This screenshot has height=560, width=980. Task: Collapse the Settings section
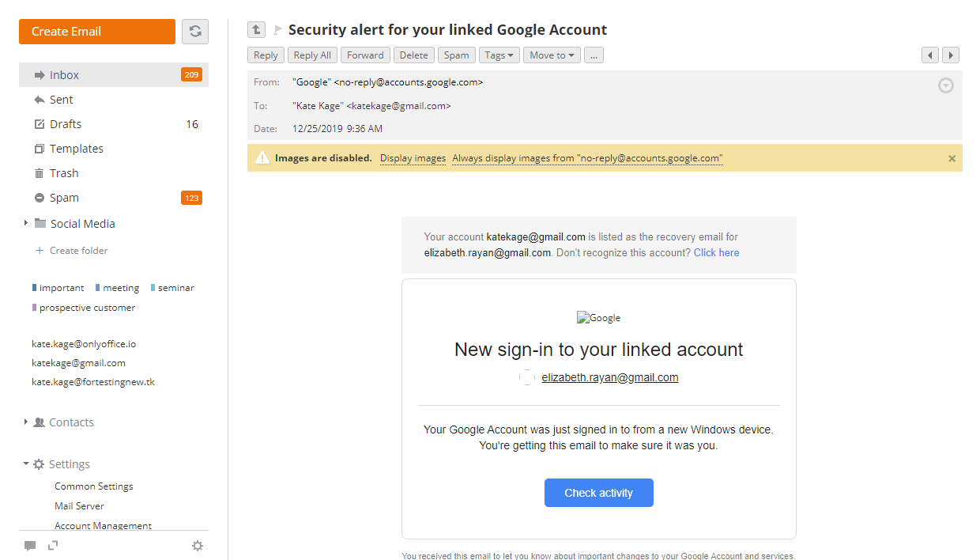pos(26,464)
